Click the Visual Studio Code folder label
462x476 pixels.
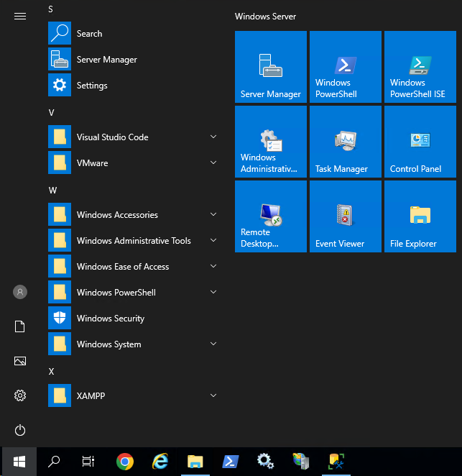[x=113, y=137]
